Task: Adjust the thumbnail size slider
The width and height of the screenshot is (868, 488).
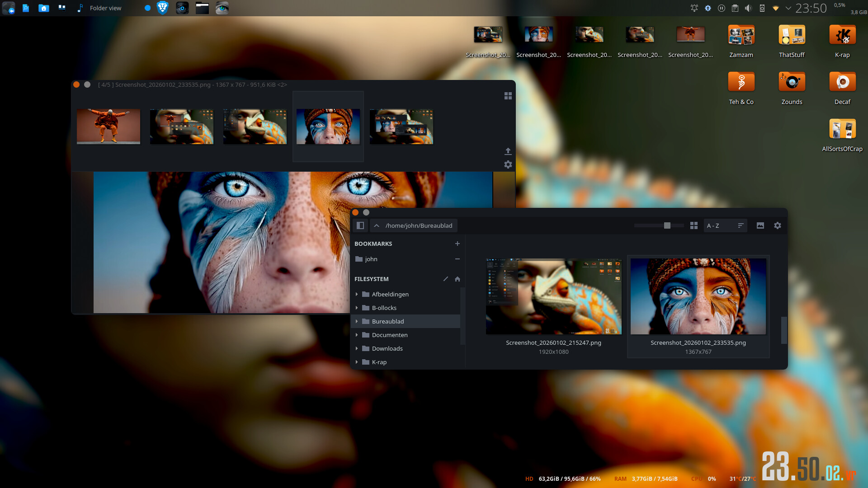Action: click(667, 225)
